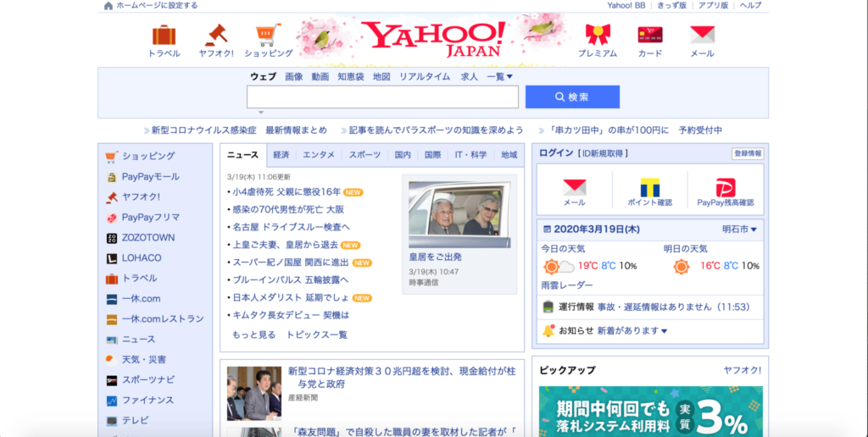Expand the 一覧 search category dropdown
This screenshot has width=868, height=437.
tap(500, 77)
